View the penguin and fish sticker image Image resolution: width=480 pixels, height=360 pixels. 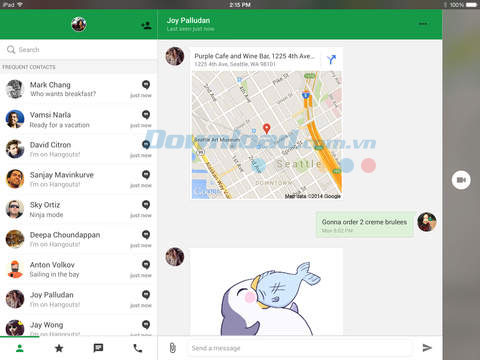point(267,292)
